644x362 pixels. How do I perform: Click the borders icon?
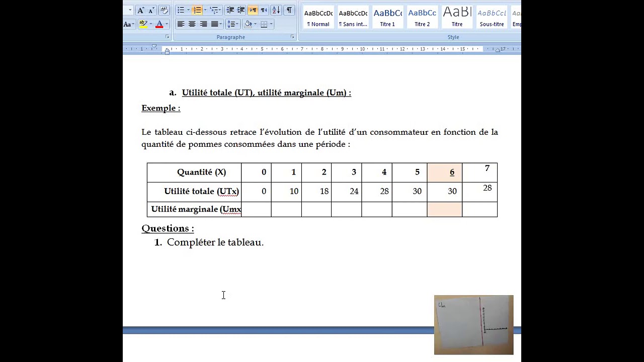coord(264,24)
